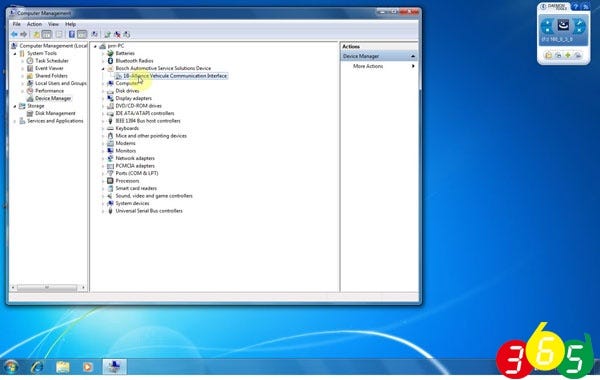Click the Sound, video and game controllers icon
Image resolution: width=600 pixels, height=380 pixels.
point(110,196)
